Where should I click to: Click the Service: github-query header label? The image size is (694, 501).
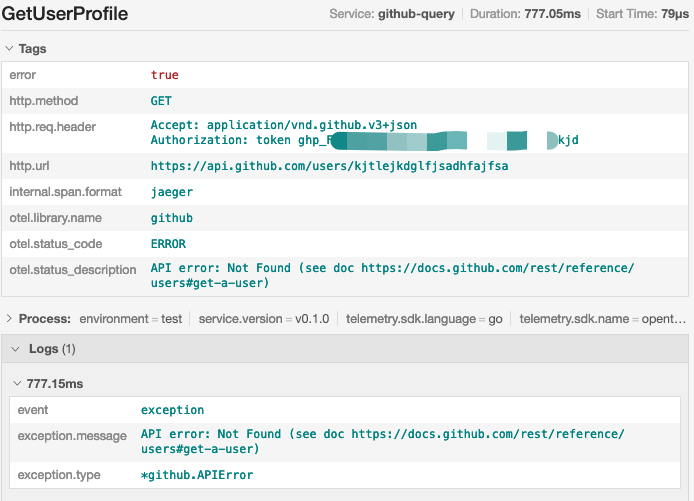(392, 16)
